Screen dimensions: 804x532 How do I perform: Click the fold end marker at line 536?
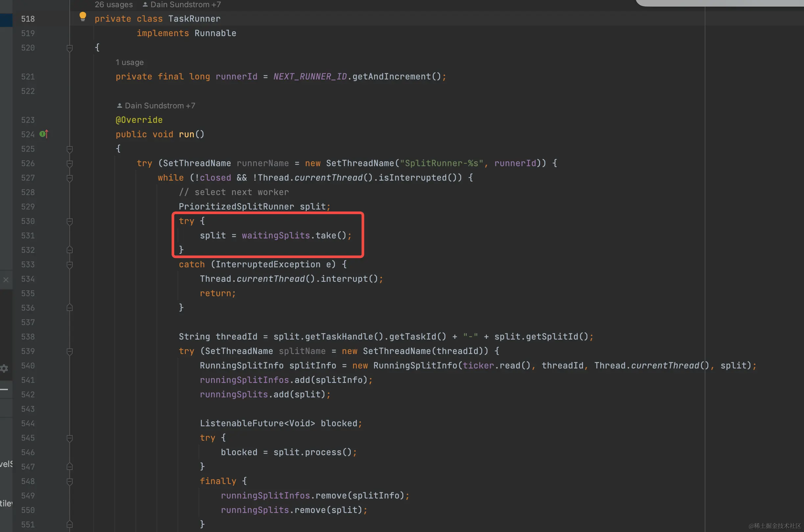coord(70,308)
